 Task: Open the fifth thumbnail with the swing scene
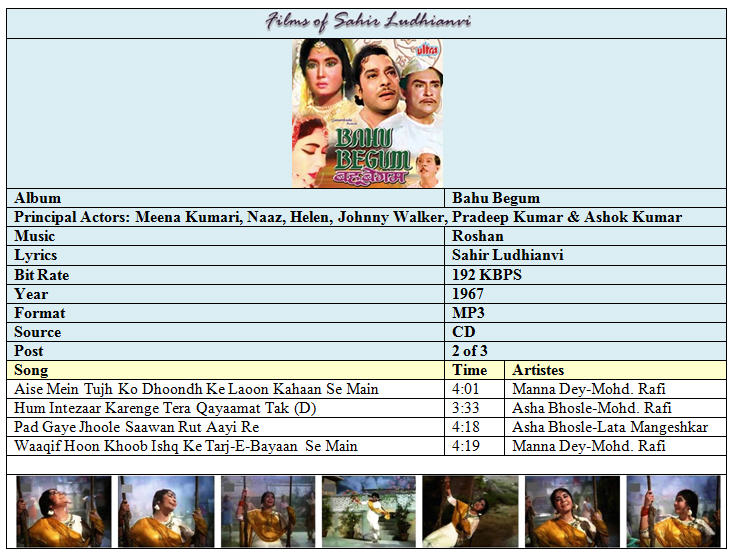(x=470, y=512)
